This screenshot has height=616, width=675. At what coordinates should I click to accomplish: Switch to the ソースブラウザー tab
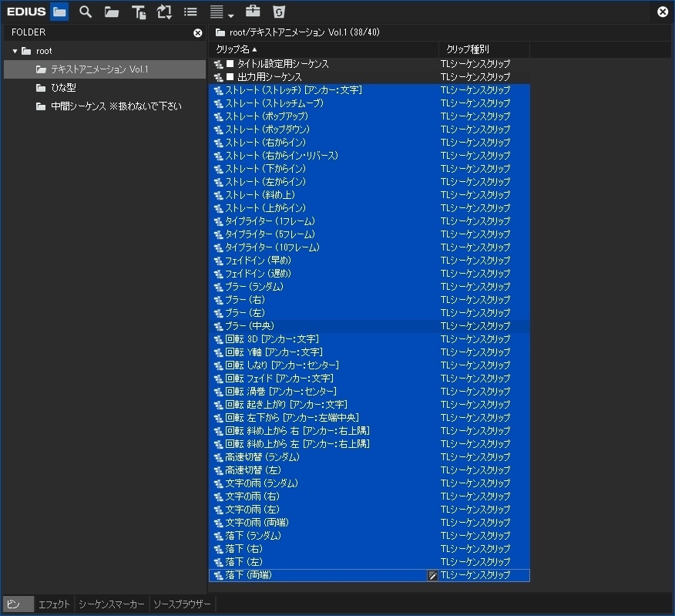pyautogui.click(x=182, y=604)
